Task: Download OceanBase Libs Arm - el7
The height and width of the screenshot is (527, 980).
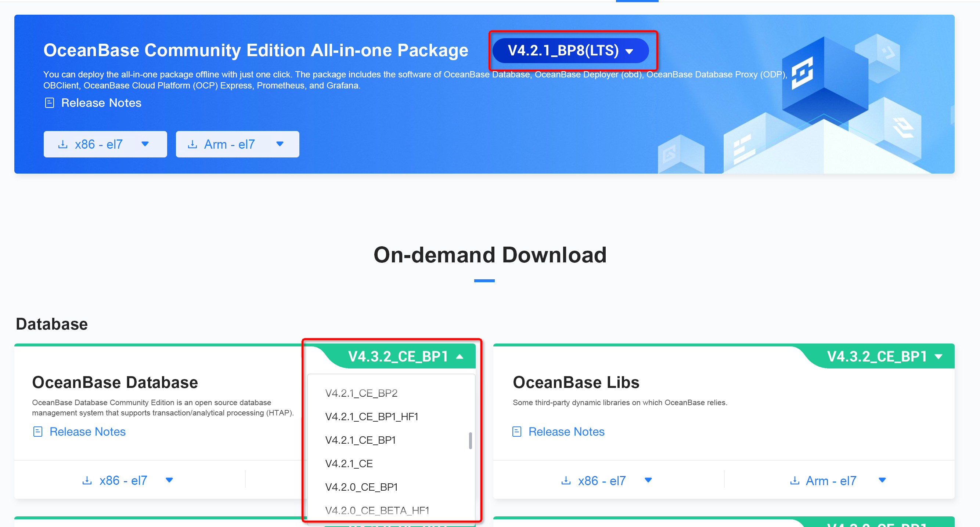Action: click(x=831, y=481)
